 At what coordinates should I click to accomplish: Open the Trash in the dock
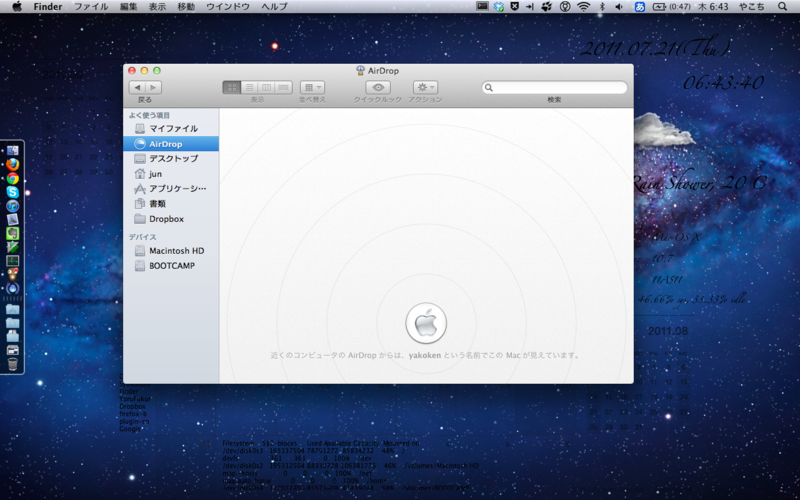[13, 364]
